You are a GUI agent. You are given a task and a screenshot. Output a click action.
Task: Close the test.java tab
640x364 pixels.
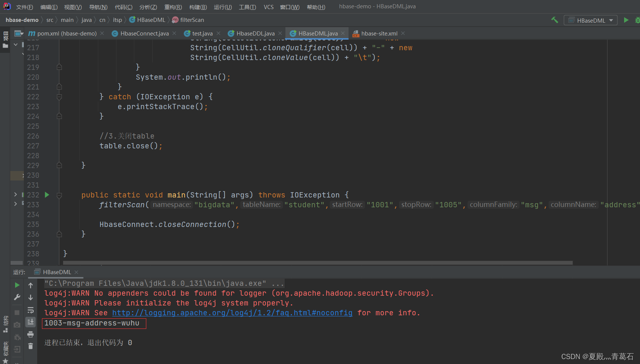point(218,33)
